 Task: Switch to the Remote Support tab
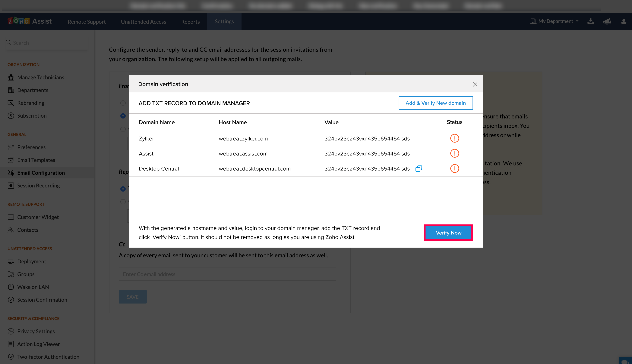coord(87,22)
